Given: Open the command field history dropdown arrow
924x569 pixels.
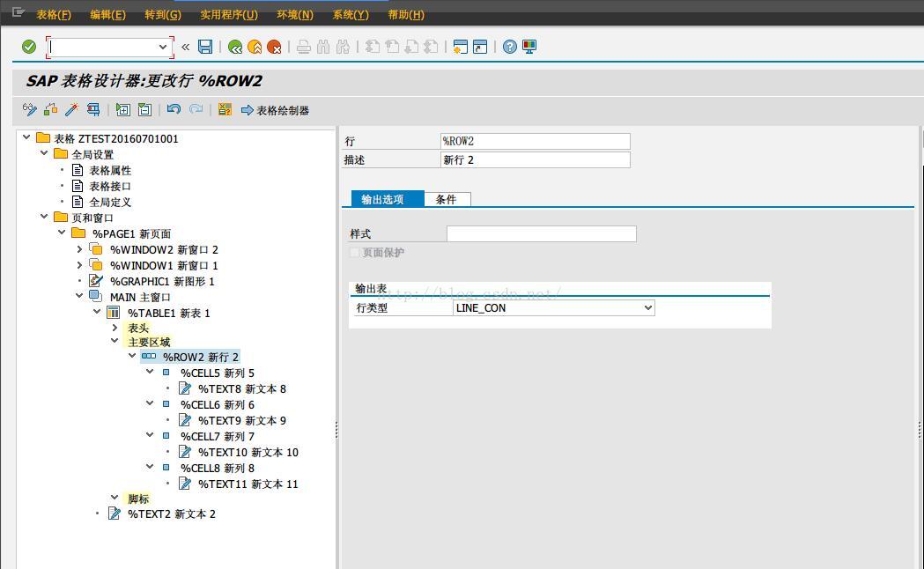Looking at the screenshot, I should pos(163,47).
